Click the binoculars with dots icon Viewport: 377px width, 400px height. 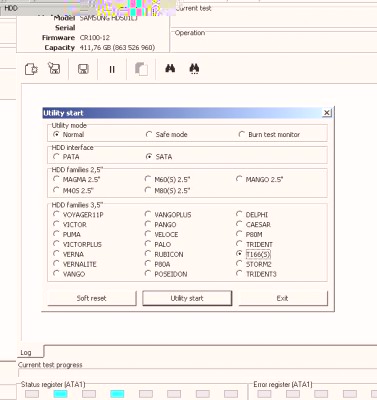pyautogui.click(x=194, y=69)
